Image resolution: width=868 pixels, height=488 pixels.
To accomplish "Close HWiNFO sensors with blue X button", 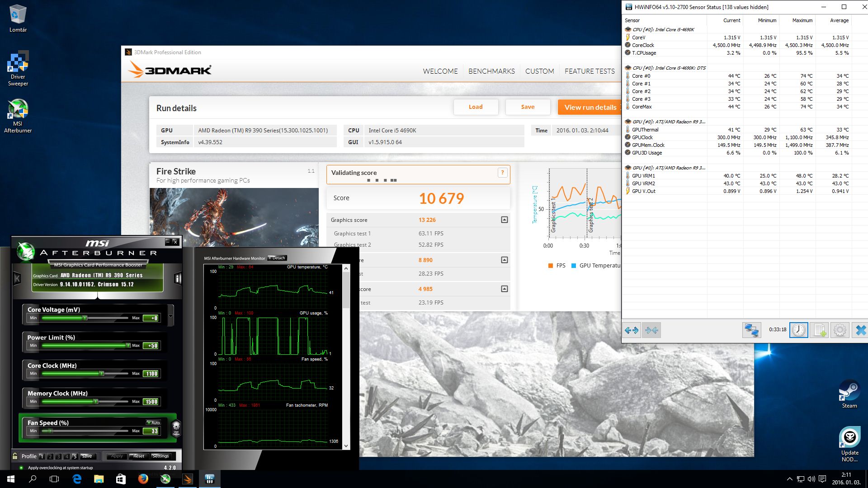I will click(860, 330).
